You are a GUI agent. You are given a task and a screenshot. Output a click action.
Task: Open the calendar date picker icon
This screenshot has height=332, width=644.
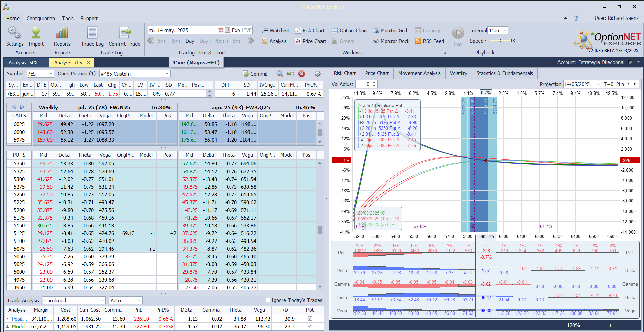click(221, 30)
